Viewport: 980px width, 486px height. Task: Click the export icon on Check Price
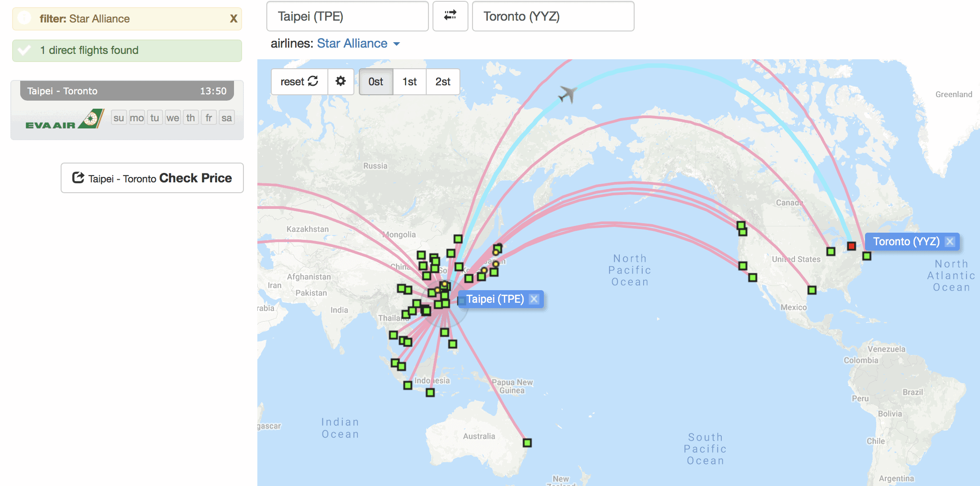tap(77, 178)
